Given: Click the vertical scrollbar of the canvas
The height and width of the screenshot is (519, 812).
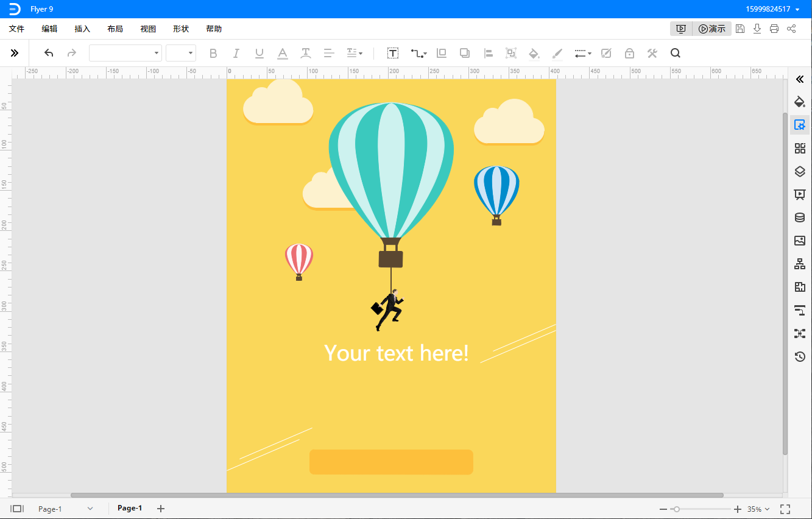Looking at the screenshot, I should pyautogui.click(x=785, y=284).
